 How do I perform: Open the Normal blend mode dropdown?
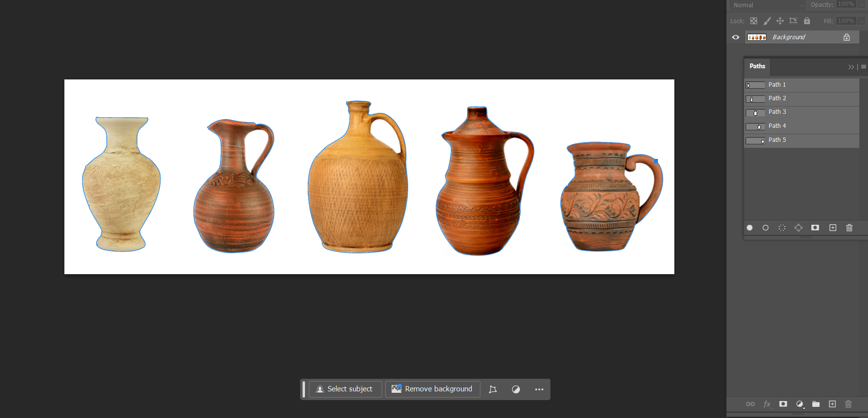point(768,5)
